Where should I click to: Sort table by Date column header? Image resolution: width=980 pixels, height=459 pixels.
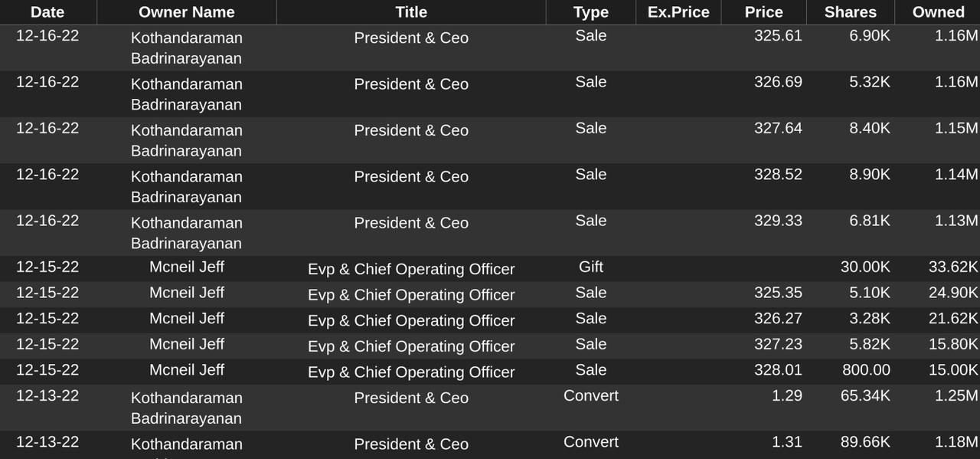tap(47, 12)
